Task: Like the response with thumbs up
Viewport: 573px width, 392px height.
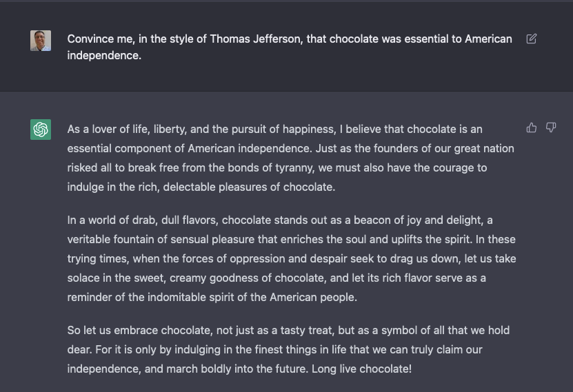Action: (532, 127)
